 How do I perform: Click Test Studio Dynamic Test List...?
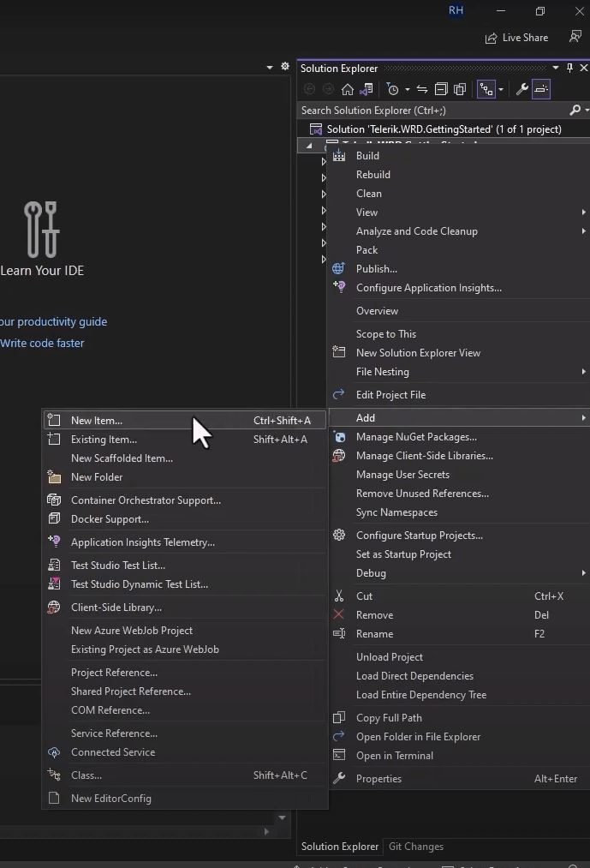(x=185, y=584)
